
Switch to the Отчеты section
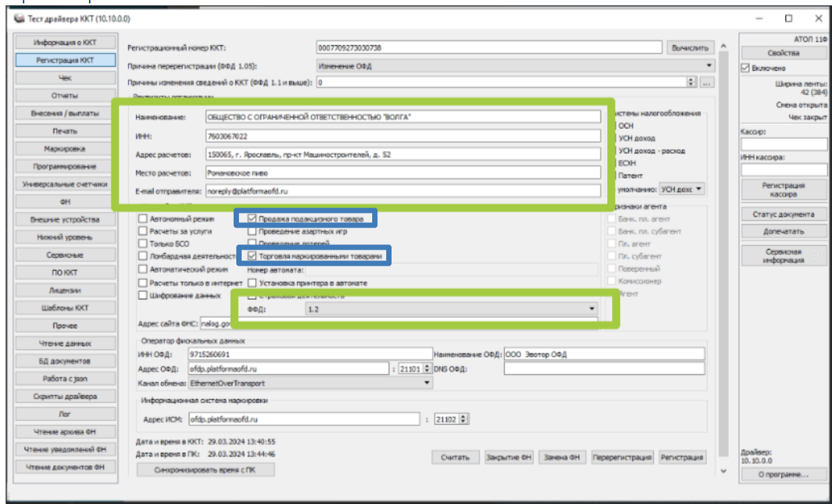click(x=65, y=96)
